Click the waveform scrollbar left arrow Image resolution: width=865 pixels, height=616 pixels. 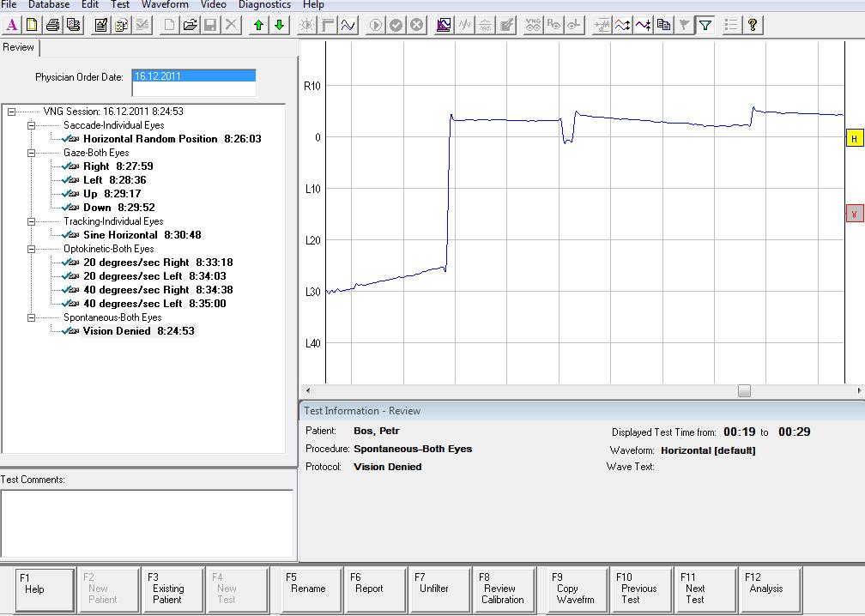308,390
